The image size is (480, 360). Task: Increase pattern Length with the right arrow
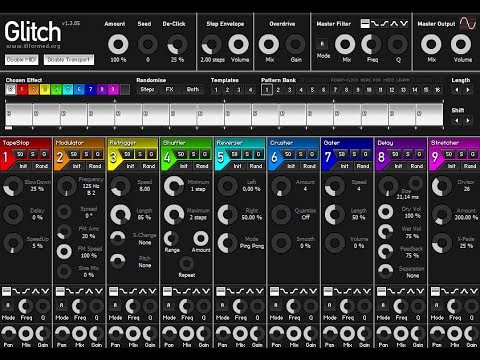[x=468, y=90]
